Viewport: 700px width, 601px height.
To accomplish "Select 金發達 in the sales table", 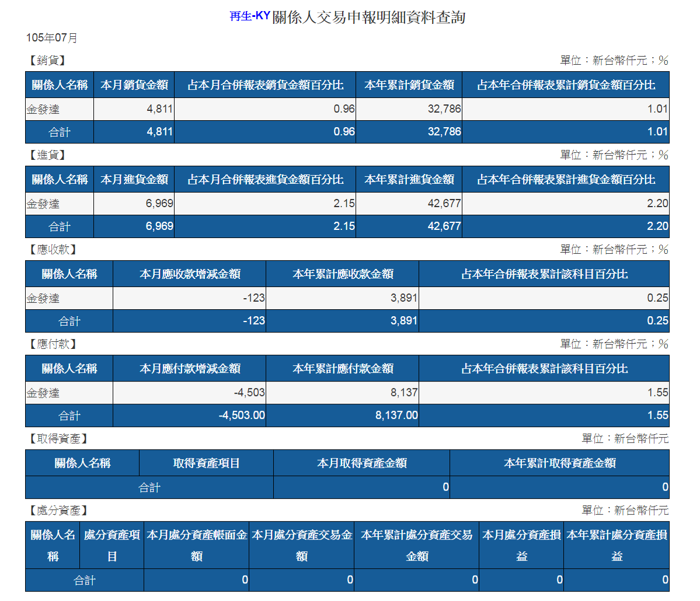I will (x=43, y=109).
